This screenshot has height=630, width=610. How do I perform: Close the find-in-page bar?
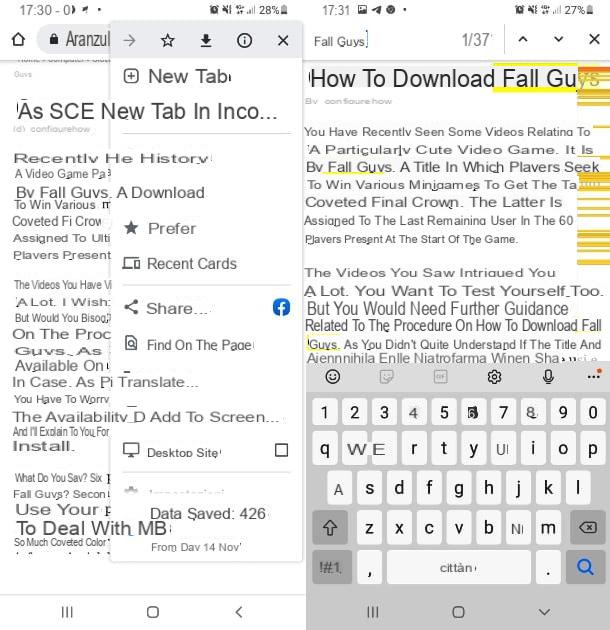[594, 39]
